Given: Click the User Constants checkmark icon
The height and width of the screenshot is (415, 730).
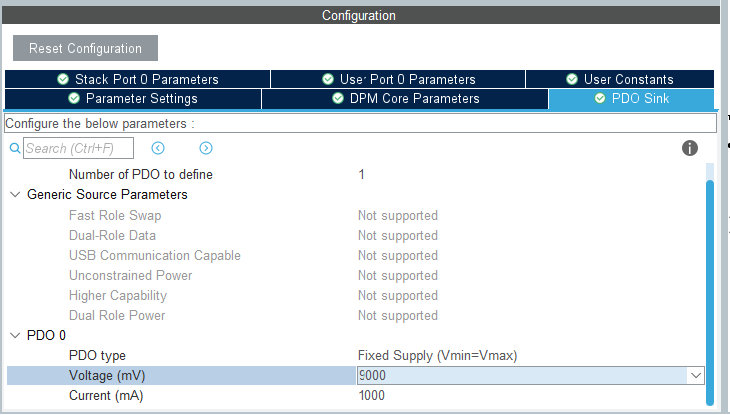Looking at the screenshot, I should [x=572, y=79].
